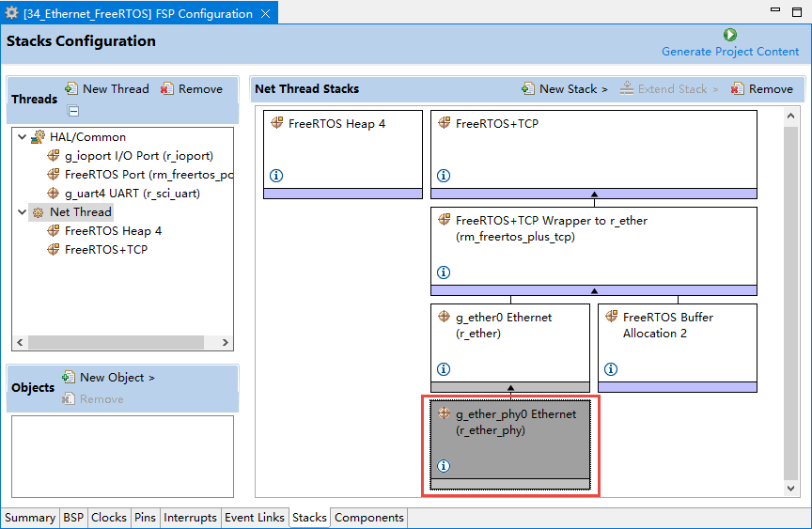Select FreeRTOS+TCP Wrapper to r_ether block
Viewport: 812px width, 529px height.
point(594,251)
